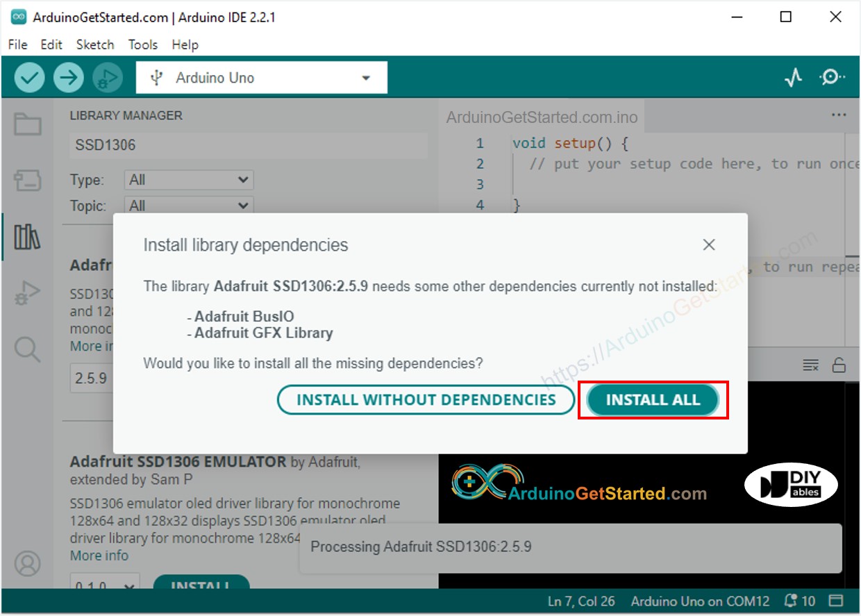The width and height of the screenshot is (861, 616).
Task: Toggle the output lock icon
Action: coord(839,365)
